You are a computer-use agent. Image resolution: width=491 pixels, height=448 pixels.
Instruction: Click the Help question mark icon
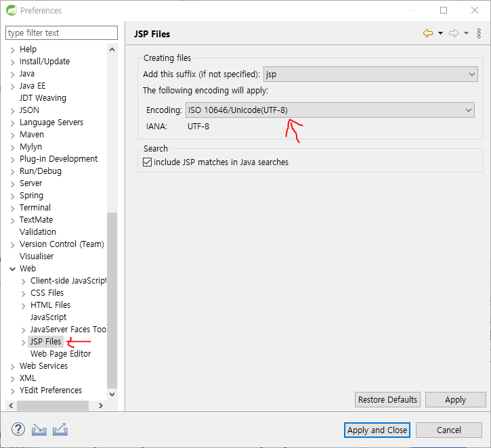18,429
